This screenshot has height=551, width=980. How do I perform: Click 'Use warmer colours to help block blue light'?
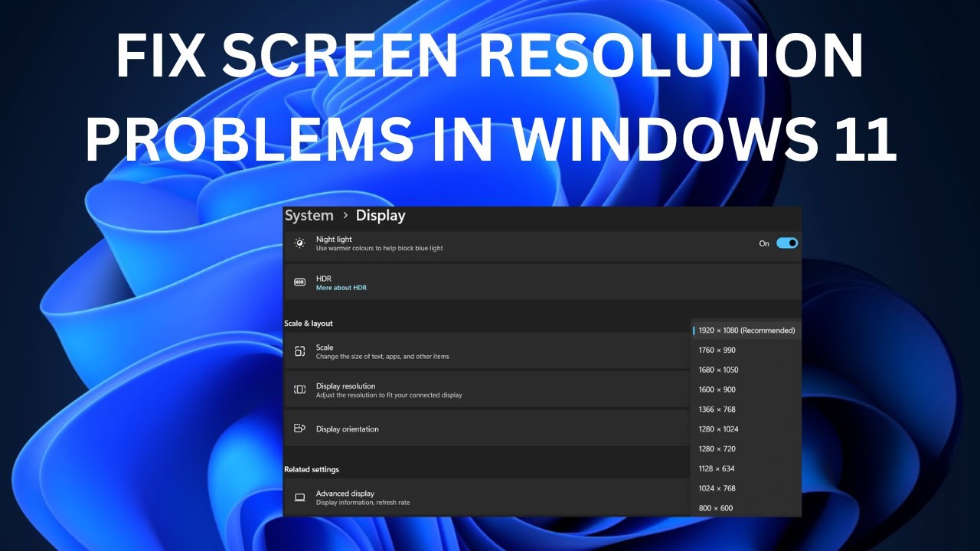point(380,249)
